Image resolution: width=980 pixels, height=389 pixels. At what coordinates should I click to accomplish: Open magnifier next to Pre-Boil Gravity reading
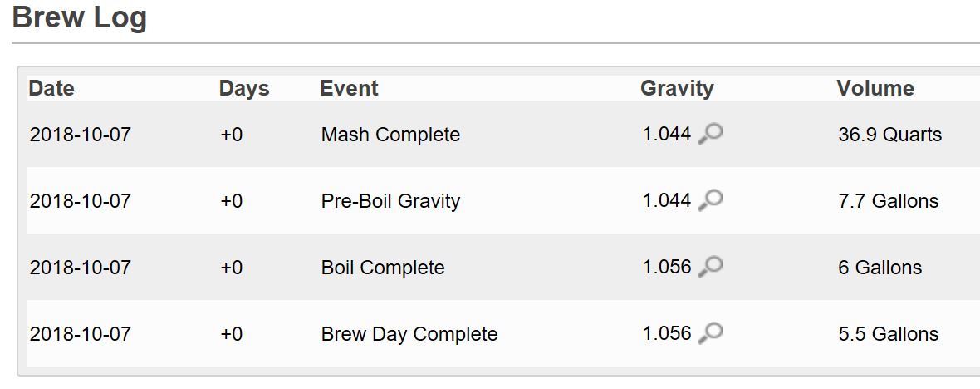pos(710,200)
